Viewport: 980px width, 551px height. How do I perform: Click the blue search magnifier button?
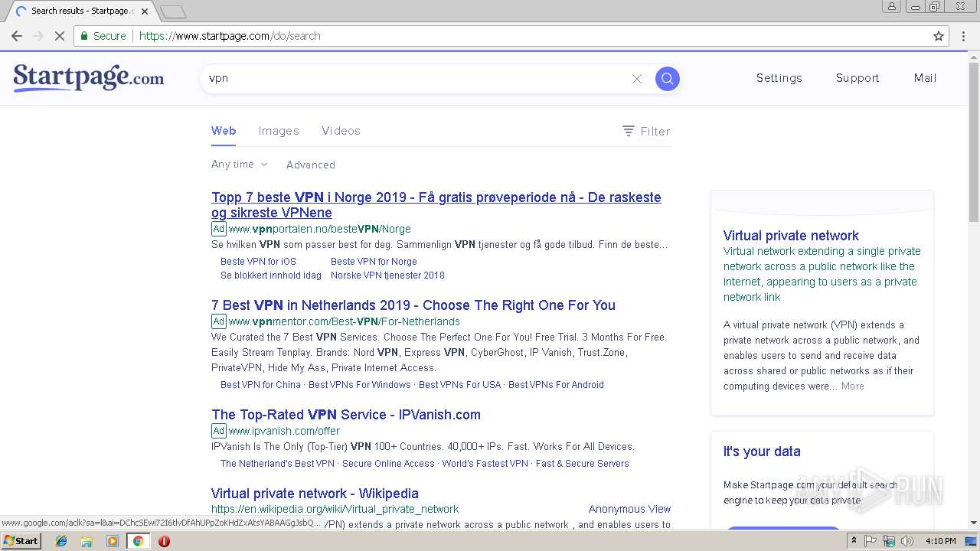click(x=667, y=78)
